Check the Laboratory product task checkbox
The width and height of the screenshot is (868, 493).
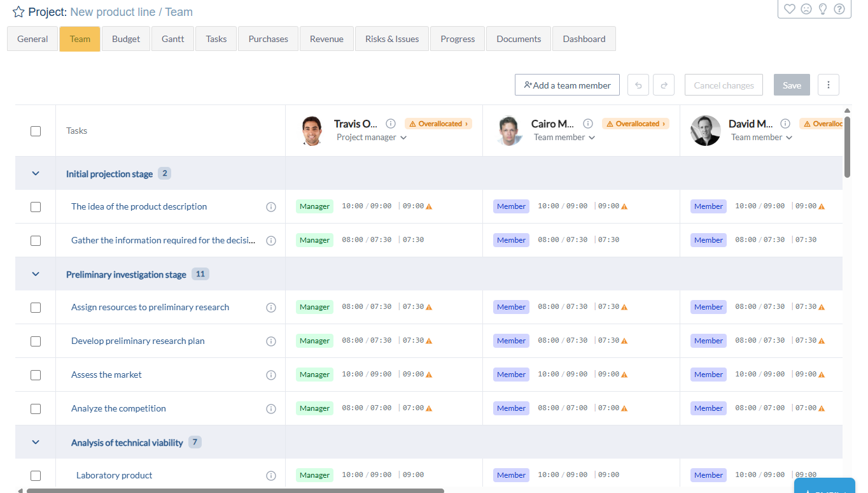tap(36, 475)
